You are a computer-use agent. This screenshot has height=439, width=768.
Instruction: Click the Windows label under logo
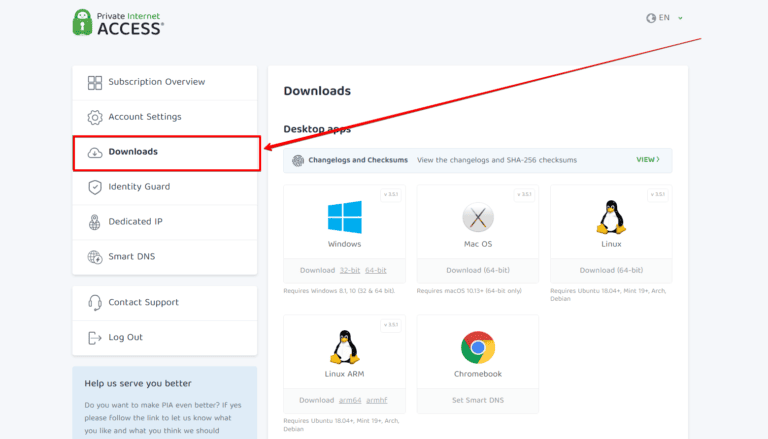coord(344,244)
